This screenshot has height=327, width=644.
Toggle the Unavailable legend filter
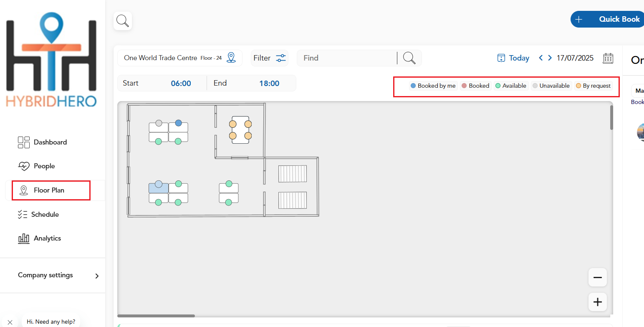(551, 86)
